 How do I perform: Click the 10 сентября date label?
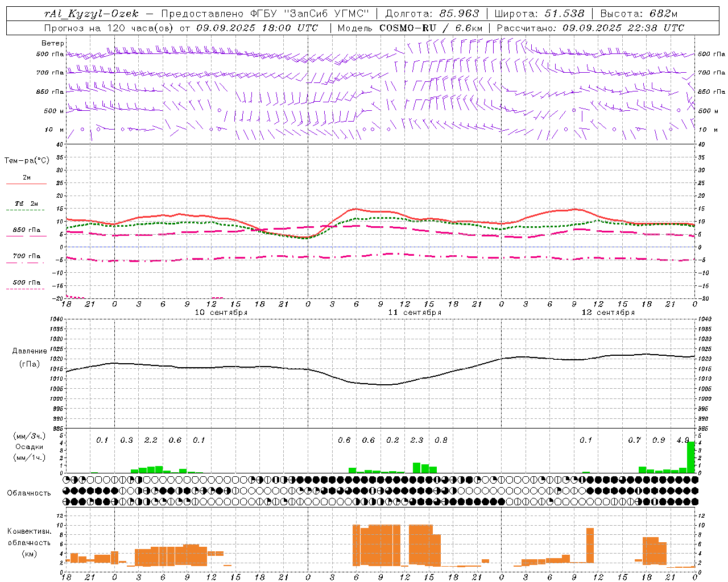221,313
